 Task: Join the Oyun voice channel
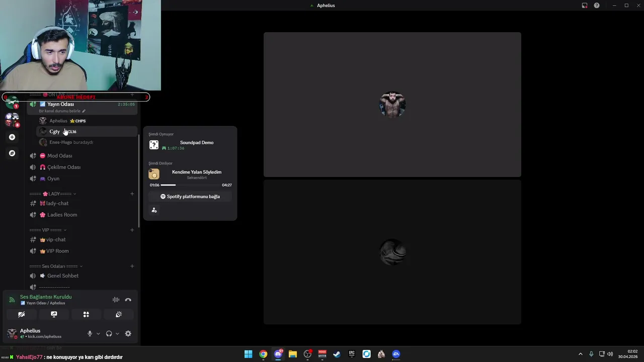pos(82,178)
